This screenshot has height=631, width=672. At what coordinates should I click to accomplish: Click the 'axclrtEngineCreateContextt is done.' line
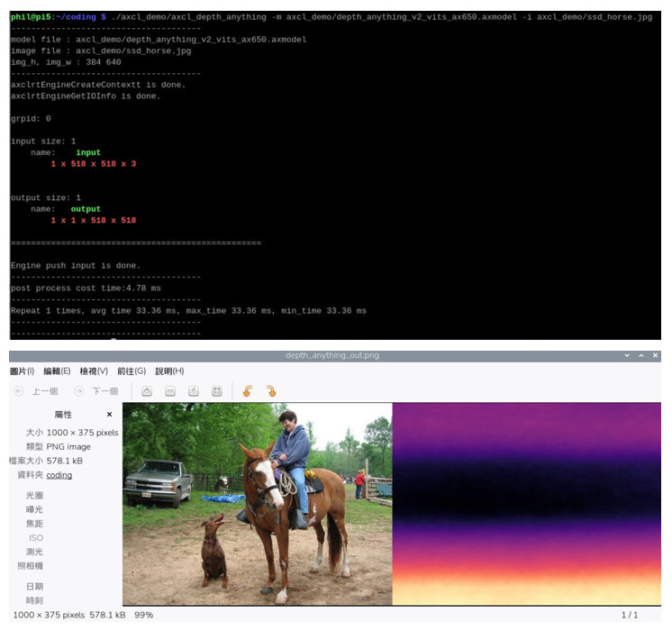tap(98, 85)
